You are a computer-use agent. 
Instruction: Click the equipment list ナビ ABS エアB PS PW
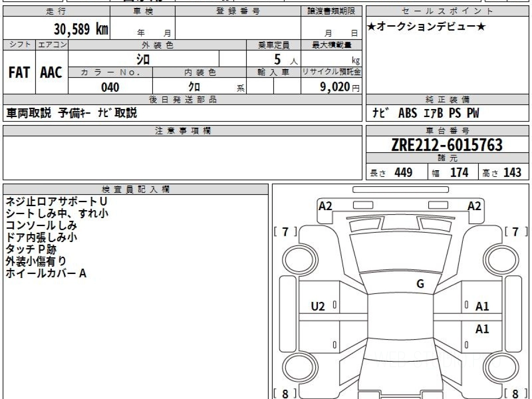point(426,113)
